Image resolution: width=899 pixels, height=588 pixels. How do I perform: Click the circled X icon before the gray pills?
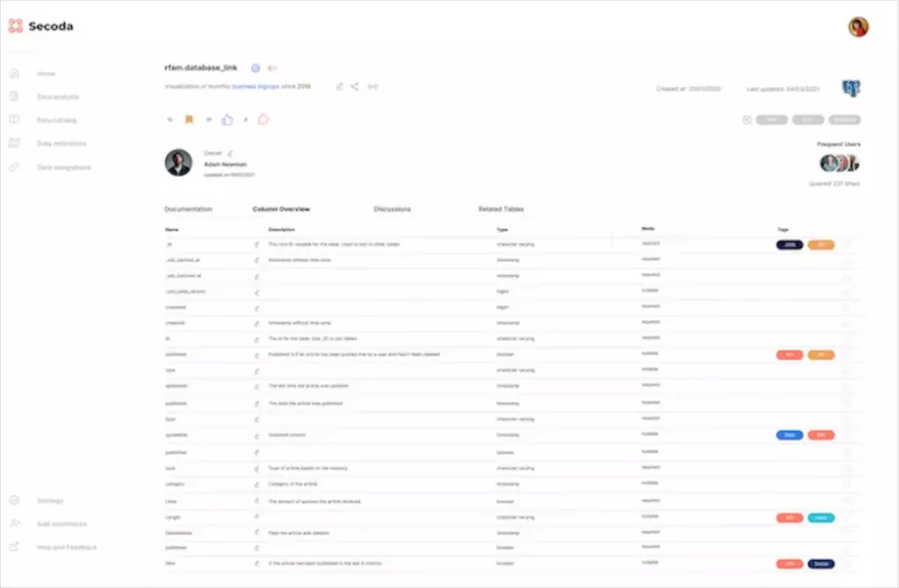point(746,119)
